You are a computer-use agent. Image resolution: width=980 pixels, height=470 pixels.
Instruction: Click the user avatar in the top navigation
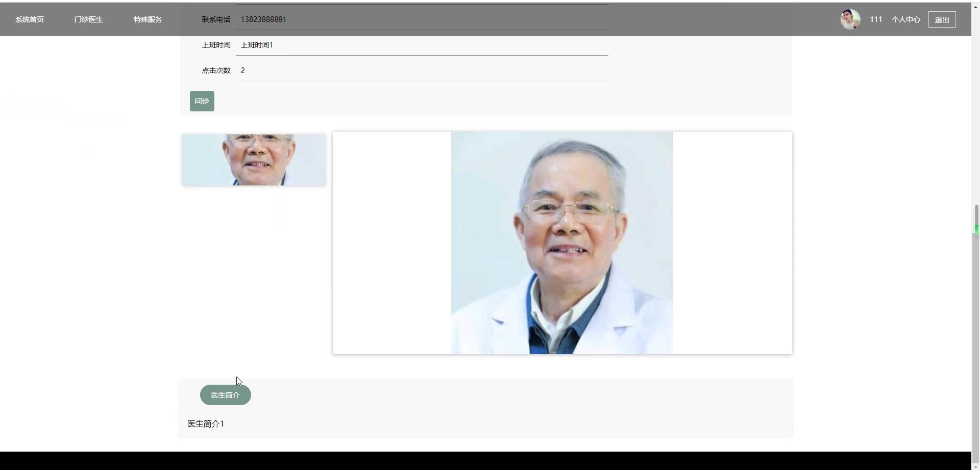(850, 19)
